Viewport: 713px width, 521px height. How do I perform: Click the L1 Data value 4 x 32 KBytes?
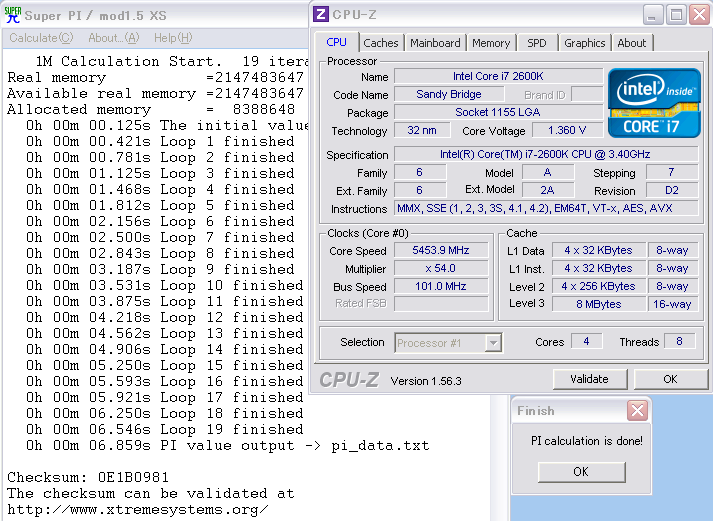598,250
